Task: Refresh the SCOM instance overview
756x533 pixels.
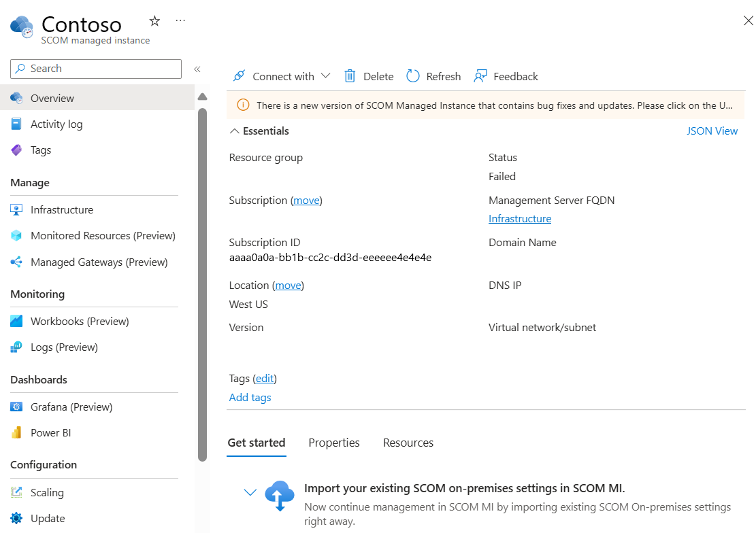Action: pyautogui.click(x=433, y=76)
